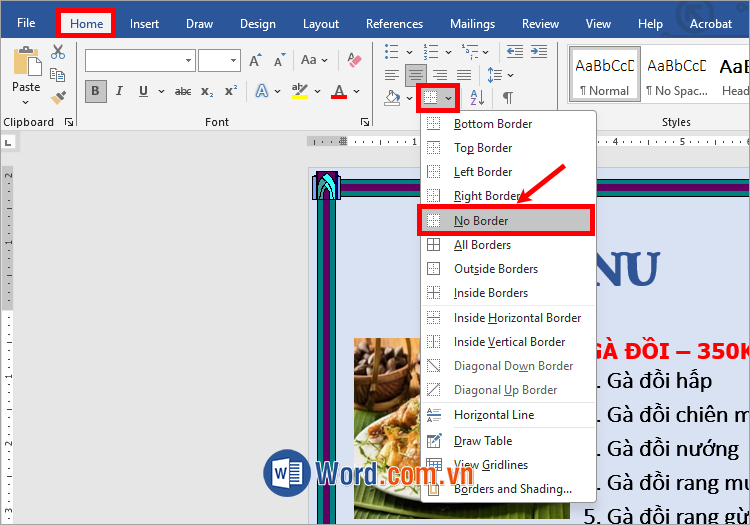The height and width of the screenshot is (525, 750).
Task: Expand the font name dropdown
Action: [188, 61]
